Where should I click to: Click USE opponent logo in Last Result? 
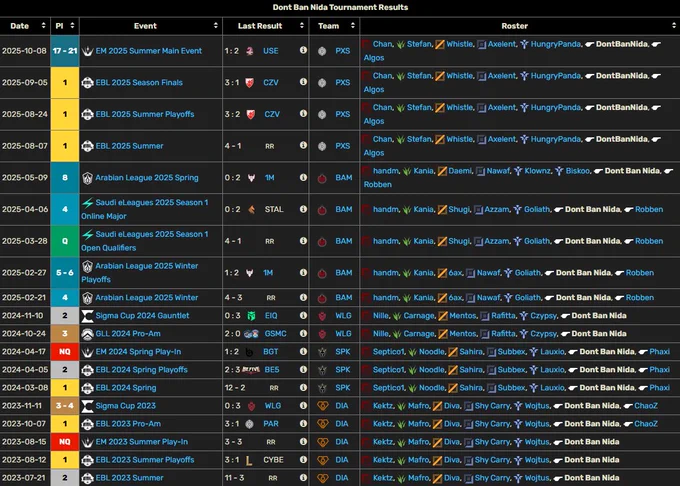point(250,51)
